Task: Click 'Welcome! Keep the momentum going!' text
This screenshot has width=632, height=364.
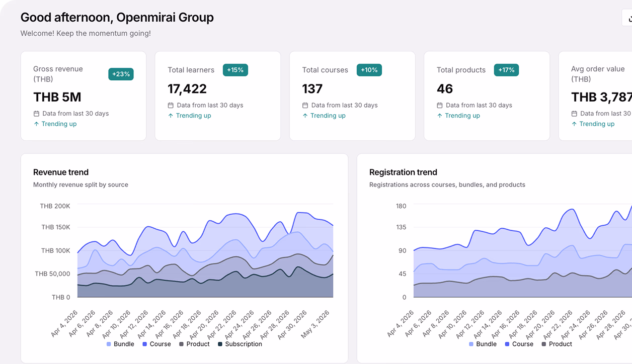Action: click(86, 33)
